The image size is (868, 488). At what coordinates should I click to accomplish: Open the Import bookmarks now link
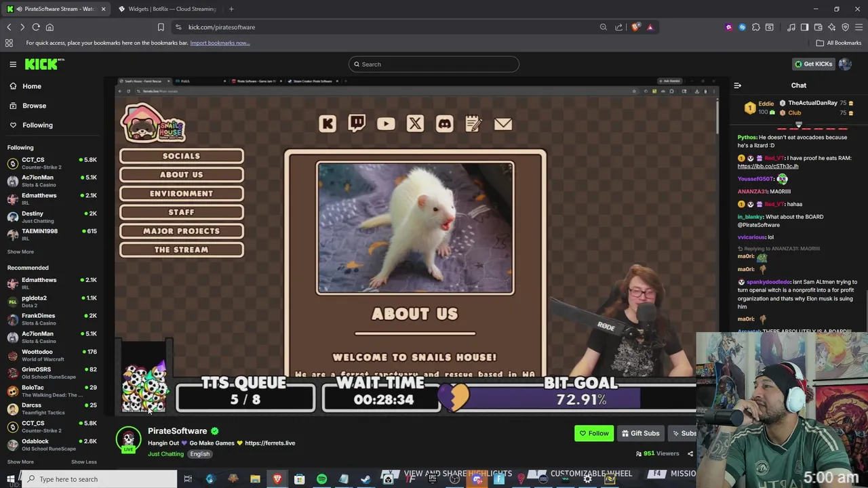[220, 43]
